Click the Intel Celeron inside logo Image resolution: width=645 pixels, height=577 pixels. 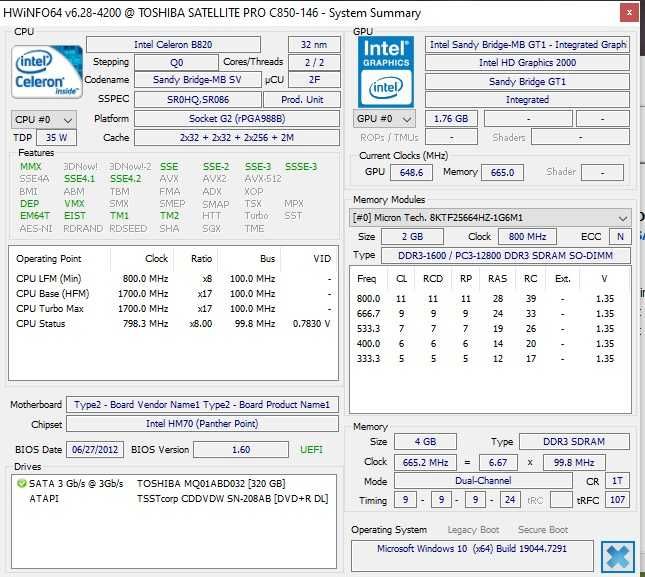coord(47,72)
